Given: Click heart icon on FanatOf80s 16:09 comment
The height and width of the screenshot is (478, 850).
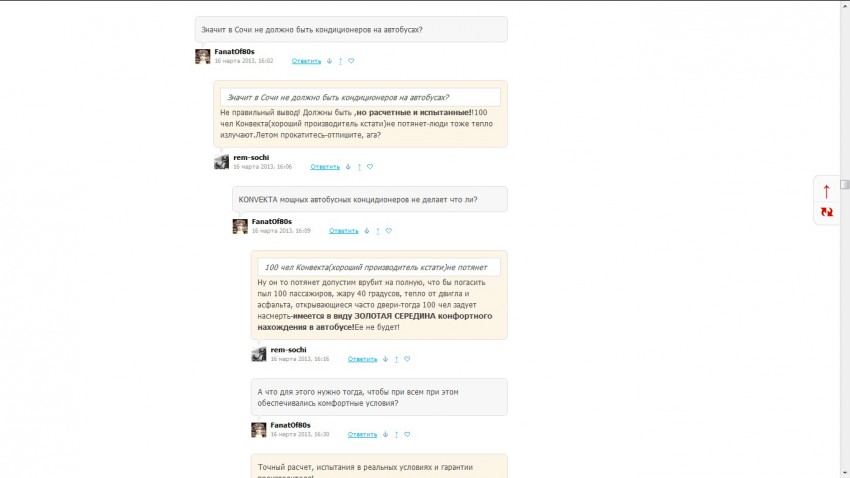Looking at the screenshot, I should click(x=389, y=230).
